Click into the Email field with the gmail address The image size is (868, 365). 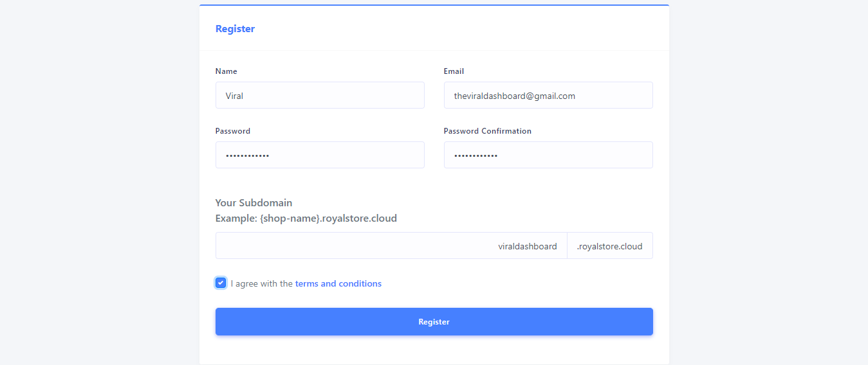[548, 95]
